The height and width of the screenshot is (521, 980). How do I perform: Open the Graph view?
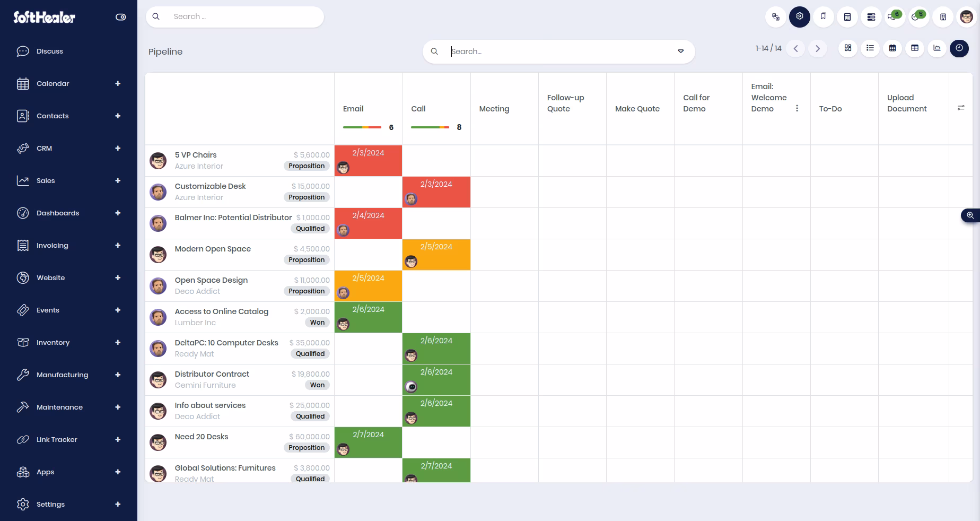click(937, 48)
